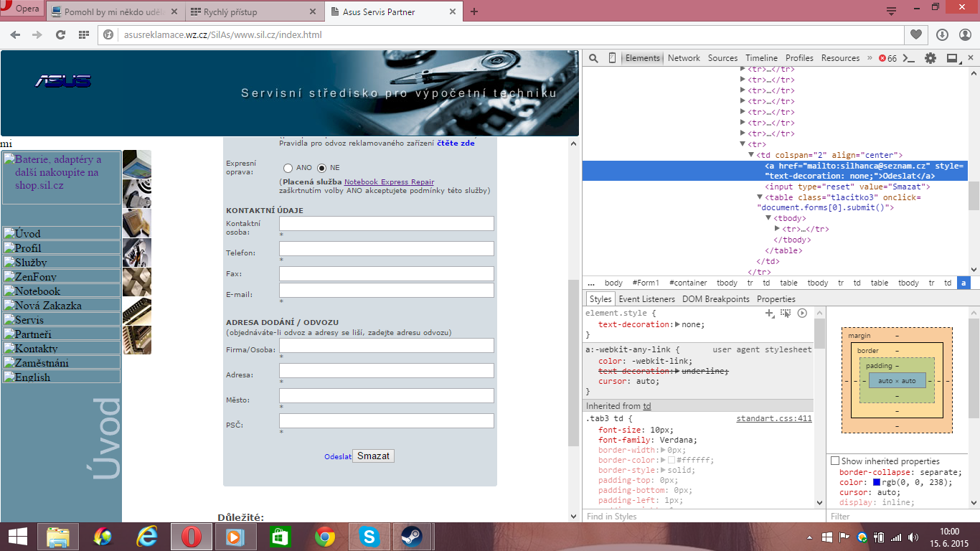Open the DevTools settings gear
The image size is (980, 551).
930,58
